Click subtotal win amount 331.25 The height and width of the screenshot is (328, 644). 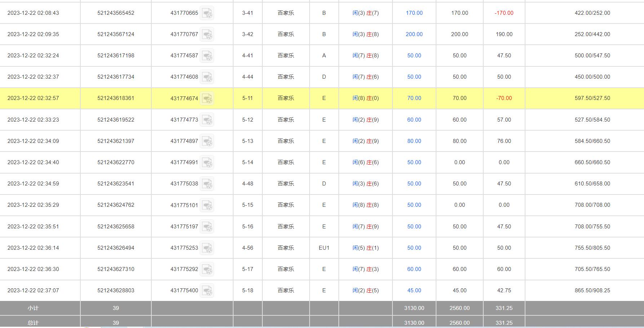click(x=504, y=308)
